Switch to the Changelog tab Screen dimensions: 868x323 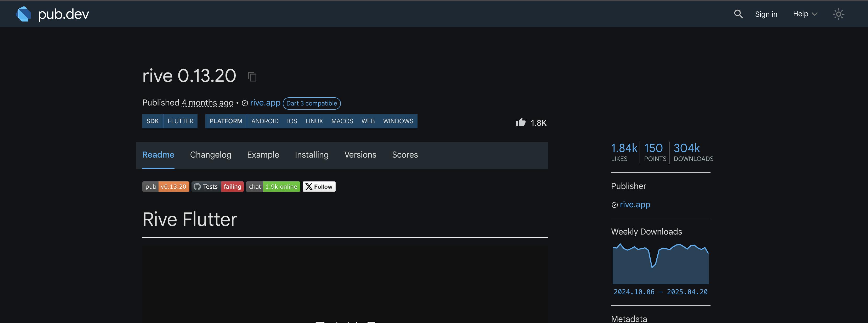(210, 155)
